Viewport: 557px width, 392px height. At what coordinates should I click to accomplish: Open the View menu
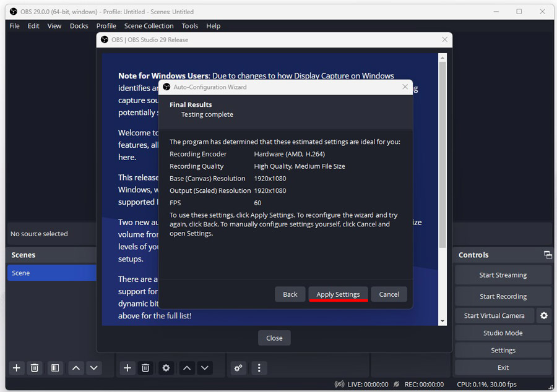coord(54,26)
